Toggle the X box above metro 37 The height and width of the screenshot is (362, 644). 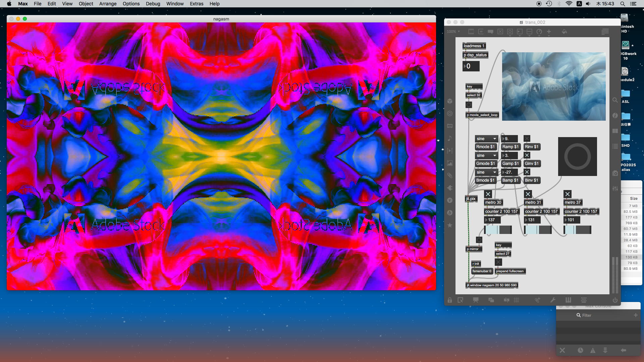pyautogui.click(x=568, y=194)
